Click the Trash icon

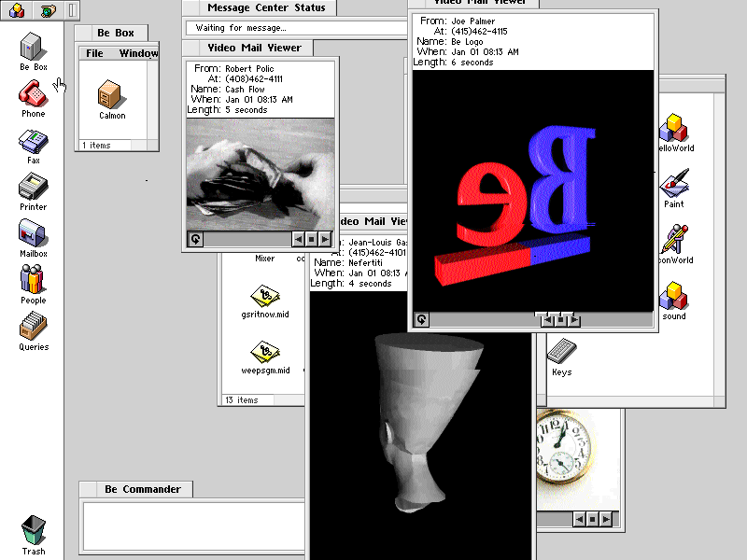pyautogui.click(x=33, y=530)
